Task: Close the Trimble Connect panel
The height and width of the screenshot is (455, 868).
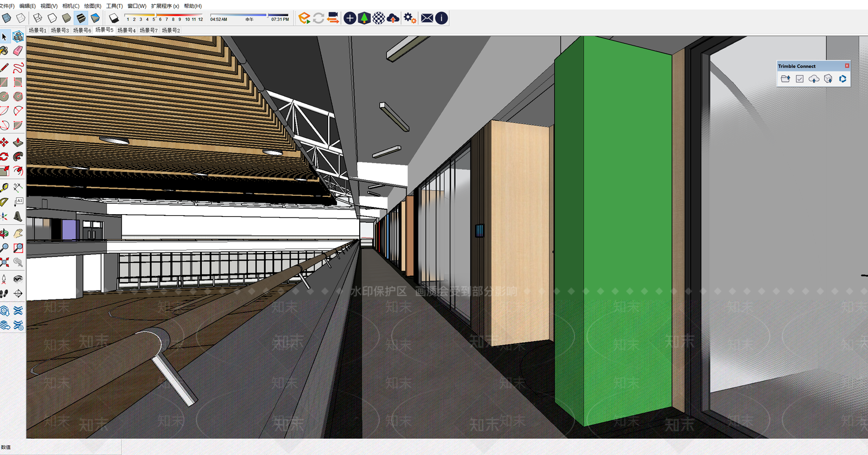Action: [x=847, y=66]
